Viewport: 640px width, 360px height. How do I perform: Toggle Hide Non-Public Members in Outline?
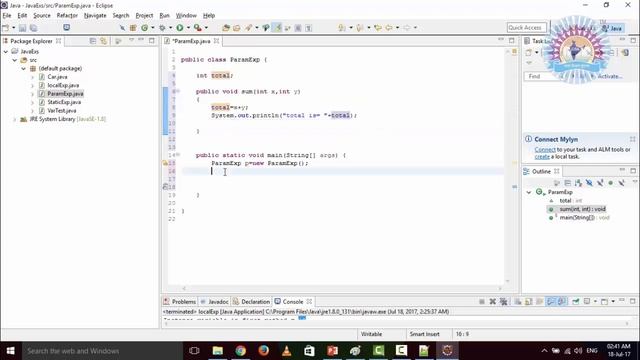[611, 183]
